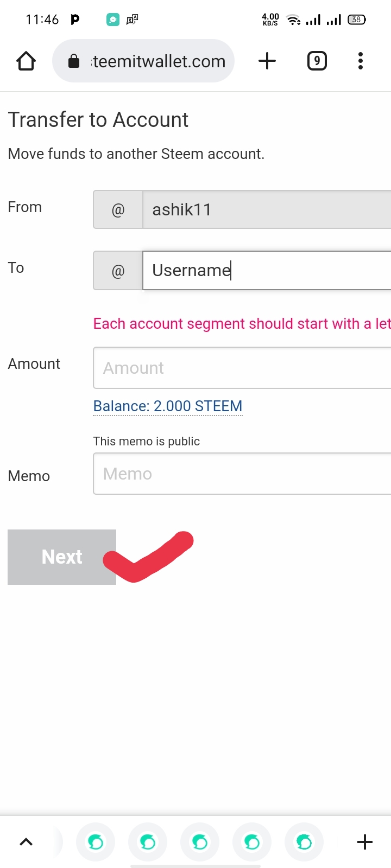Image resolution: width=391 pixels, height=868 pixels.
Task: Select the fifth Steemit tab icon in bottom strip
Action: pos(304,842)
